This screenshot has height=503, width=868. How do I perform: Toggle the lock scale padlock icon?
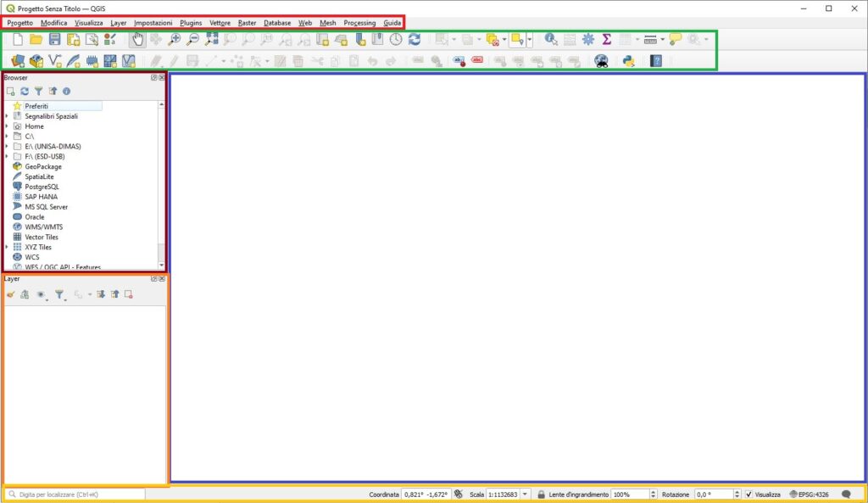[541, 495]
